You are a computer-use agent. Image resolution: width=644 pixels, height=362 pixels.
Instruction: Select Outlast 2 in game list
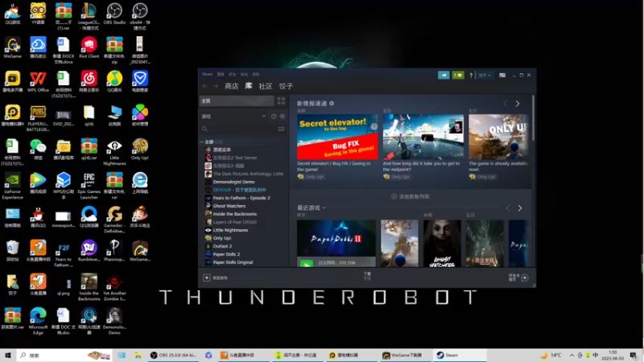pyautogui.click(x=222, y=246)
